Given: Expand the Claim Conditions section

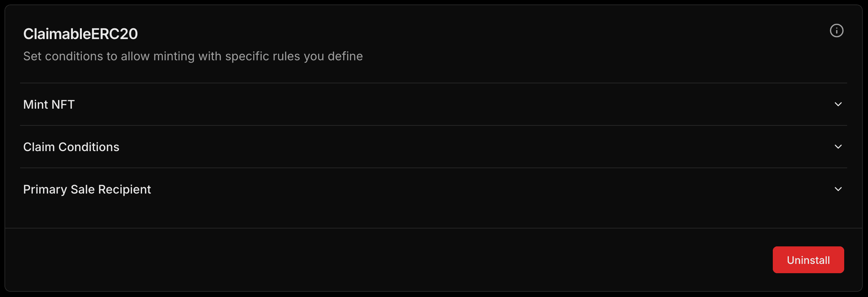Looking at the screenshot, I should pyautogui.click(x=433, y=147).
